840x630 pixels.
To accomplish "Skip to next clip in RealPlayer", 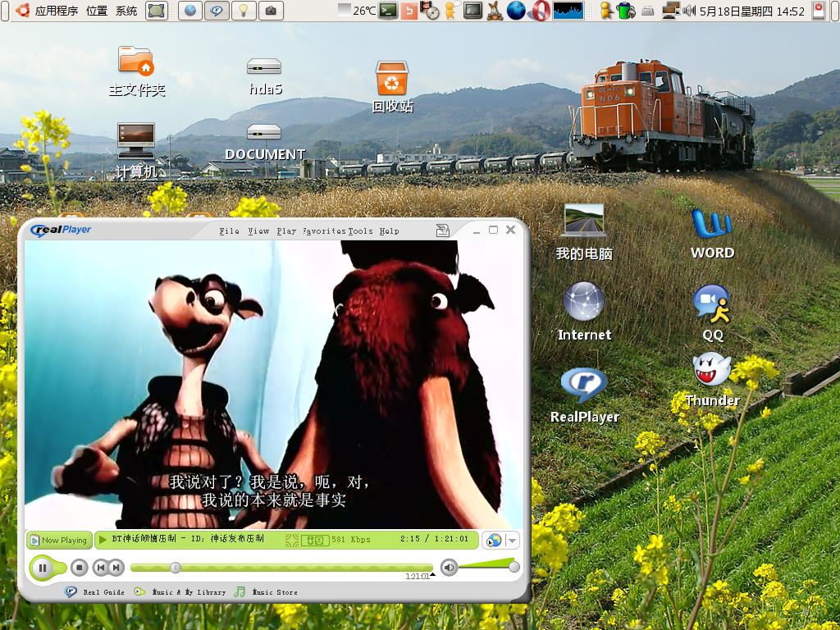I will pos(116,568).
